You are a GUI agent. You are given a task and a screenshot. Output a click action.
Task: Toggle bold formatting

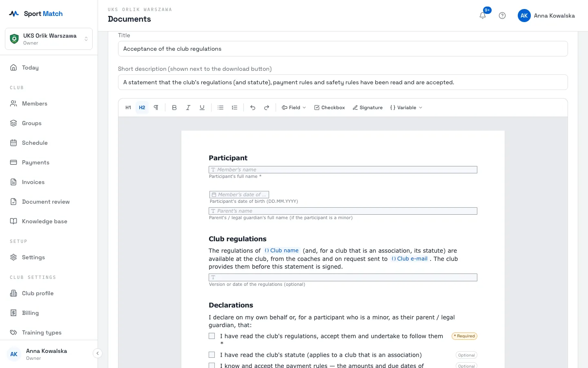tap(174, 108)
